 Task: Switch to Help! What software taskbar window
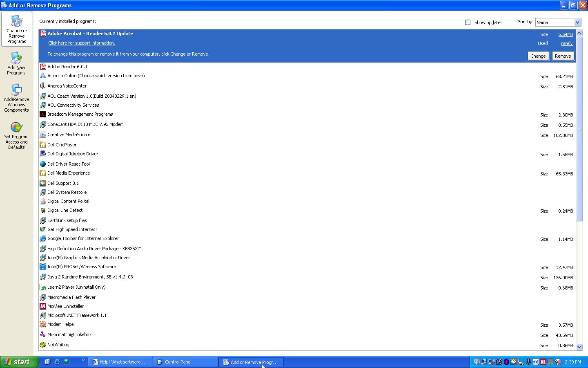[x=120, y=362]
